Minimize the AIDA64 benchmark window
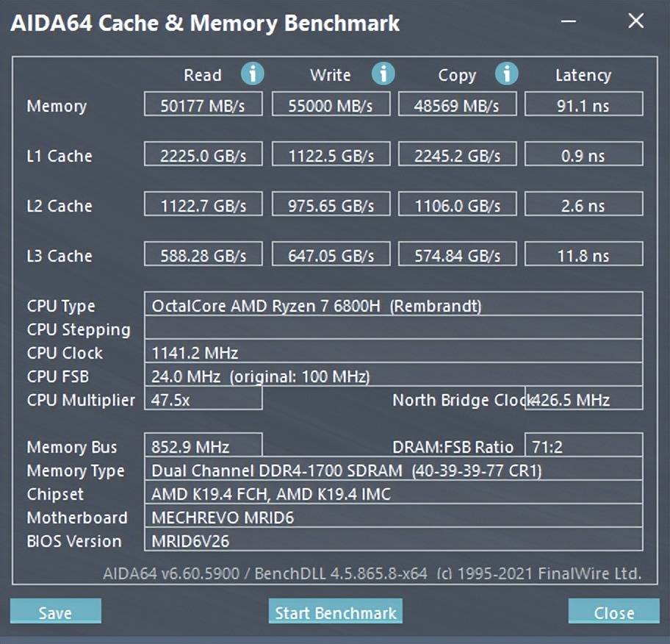Screen dimensions: 670x644 tap(569, 22)
